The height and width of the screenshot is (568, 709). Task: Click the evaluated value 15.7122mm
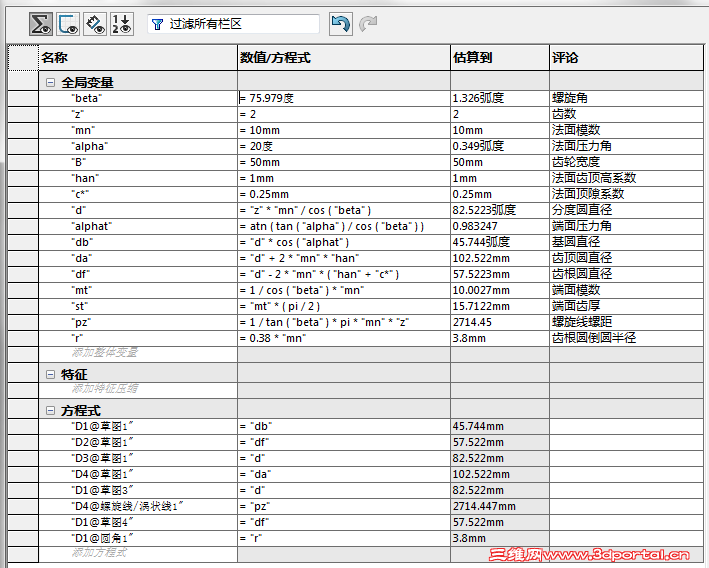pyautogui.click(x=500, y=306)
